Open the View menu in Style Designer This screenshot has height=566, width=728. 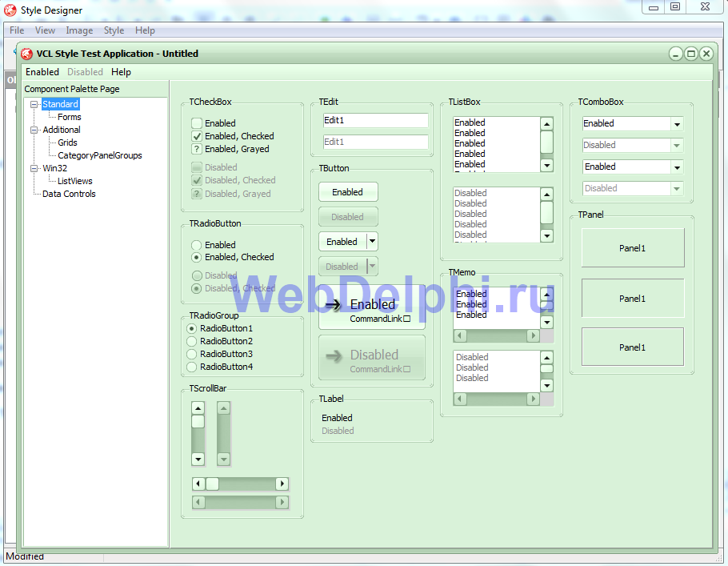pos(45,30)
